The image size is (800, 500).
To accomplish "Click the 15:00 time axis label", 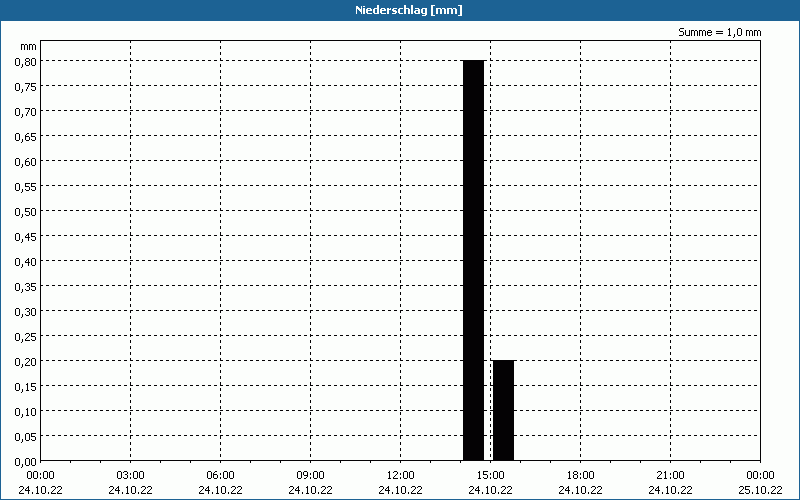I will (x=490, y=476).
